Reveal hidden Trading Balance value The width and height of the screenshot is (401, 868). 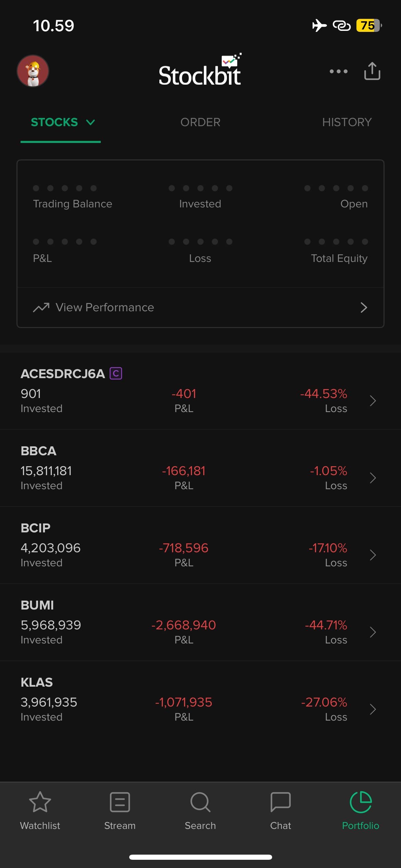coord(65,188)
